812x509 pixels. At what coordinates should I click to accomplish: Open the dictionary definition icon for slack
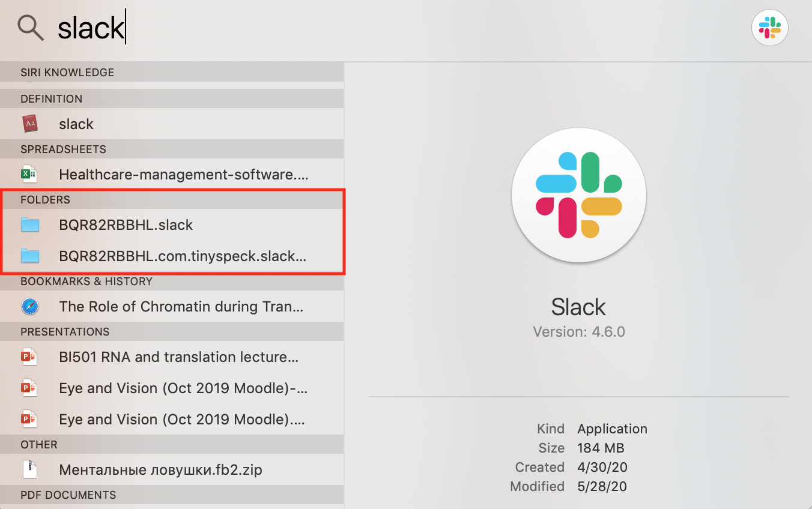(x=30, y=124)
